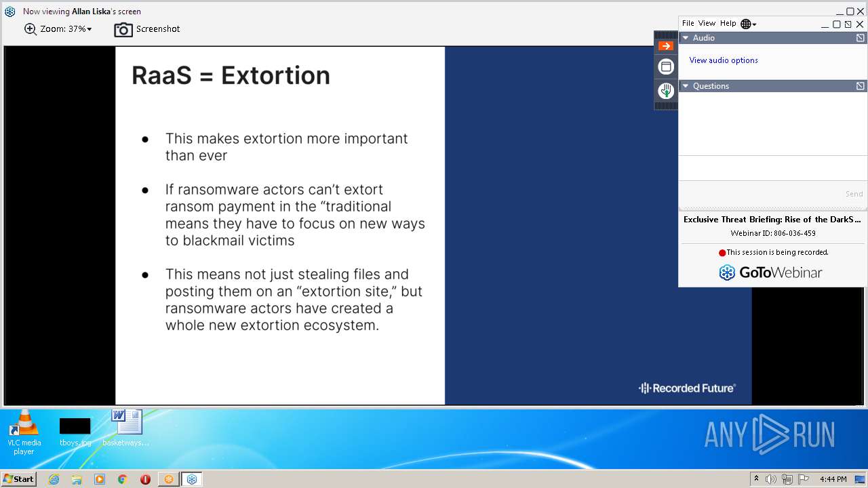Click the full-screen viewer window icon
The height and width of the screenshot is (488, 868).
[x=666, y=66]
